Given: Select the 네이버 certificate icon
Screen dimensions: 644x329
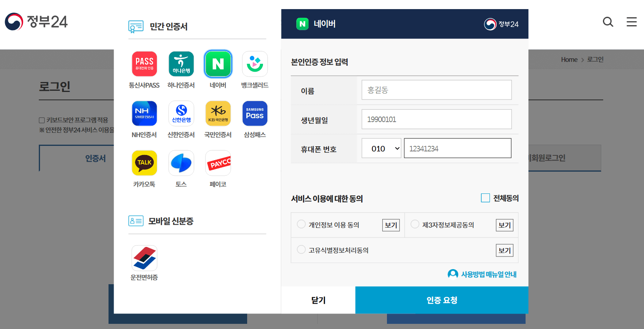Looking at the screenshot, I should (218, 64).
